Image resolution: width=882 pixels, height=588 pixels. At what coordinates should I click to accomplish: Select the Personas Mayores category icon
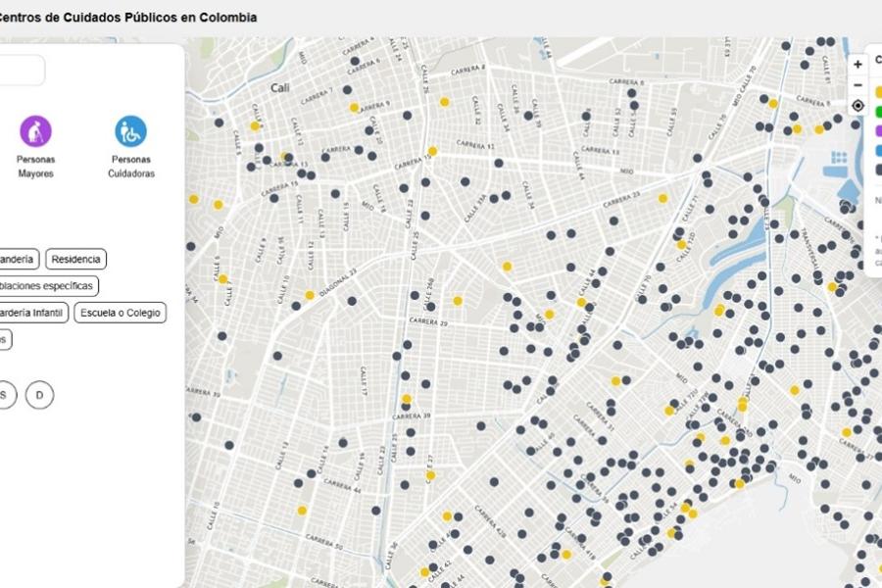[x=35, y=131]
